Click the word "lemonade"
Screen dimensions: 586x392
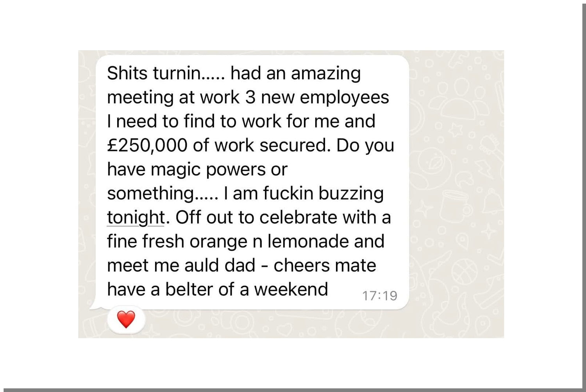(308, 242)
